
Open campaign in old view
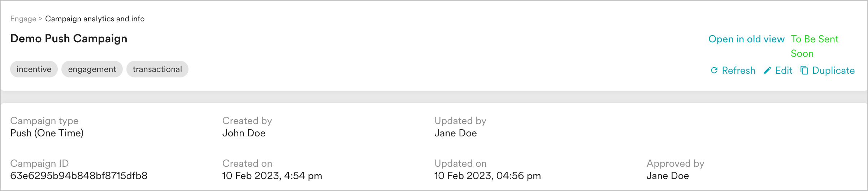click(746, 39)
